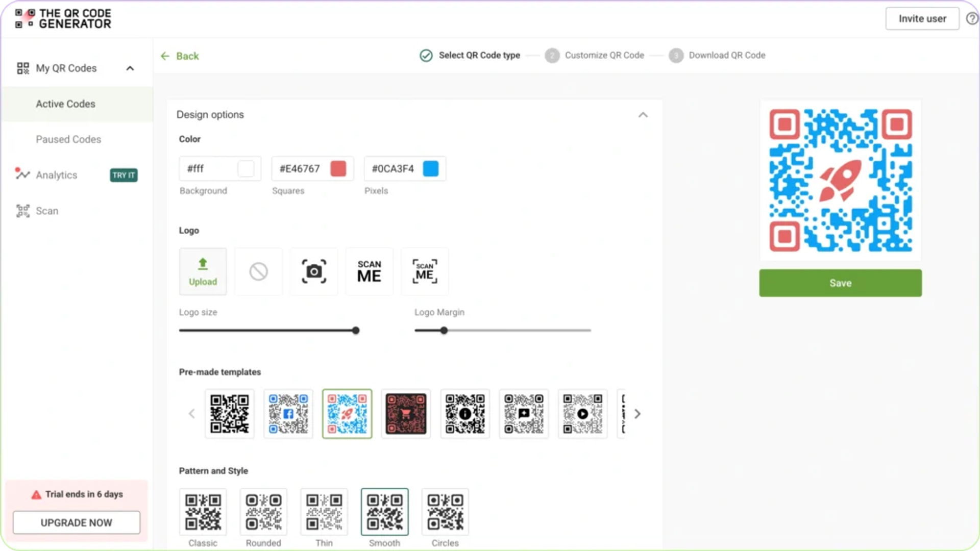This screenshot has width=980, height=551.
Task: Click step 2 circle for Customize
Action: click(552, 55)
